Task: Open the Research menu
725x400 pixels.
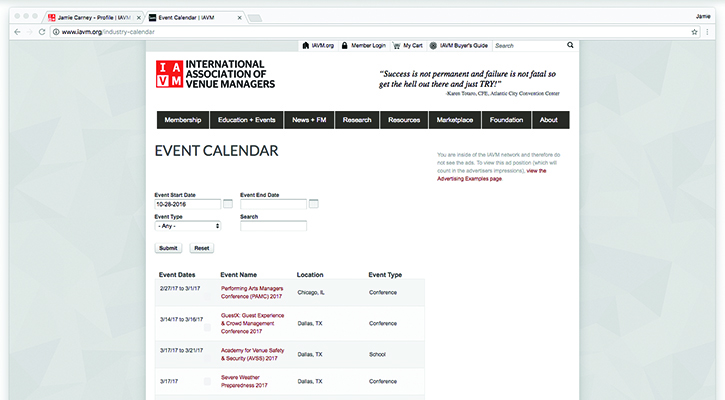Action: pyautogui.click(x=357, y=120)
